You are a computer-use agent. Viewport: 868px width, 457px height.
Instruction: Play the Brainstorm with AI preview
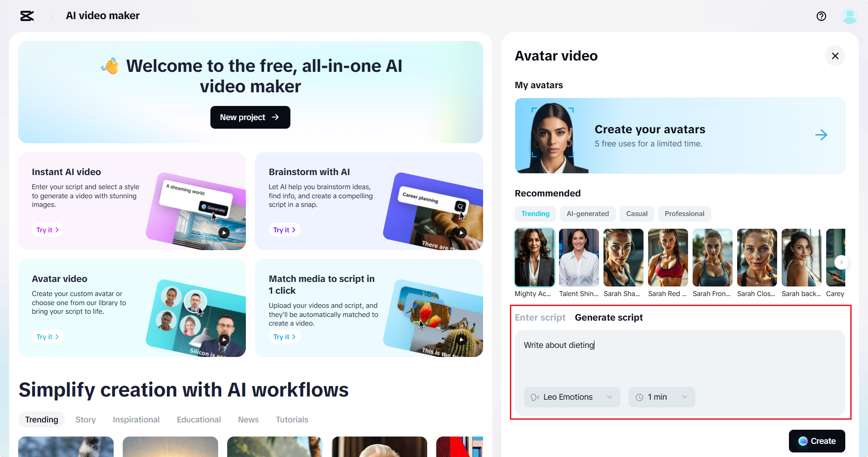pos(461,233)
